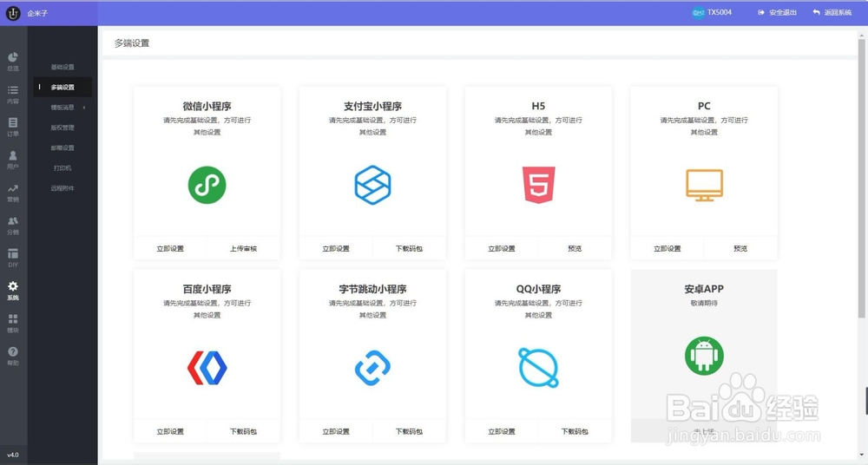Click the blue 支付宝小程序 icon
The height and width of the screenshot is (465, 868).
pos(372,185)
